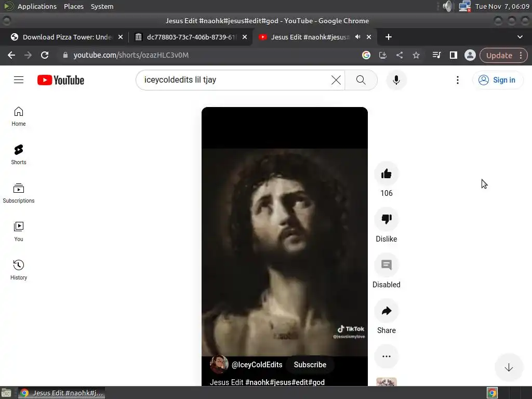Reload the YouTube page
Image resolution: width=532 pixels, height=399 pixels.
45,55
